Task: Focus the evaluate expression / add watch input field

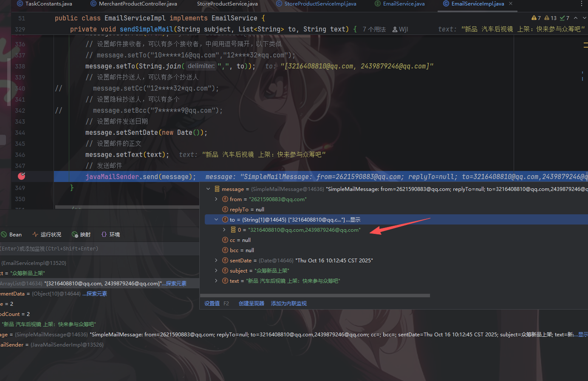Action: [x=99, y=249]
